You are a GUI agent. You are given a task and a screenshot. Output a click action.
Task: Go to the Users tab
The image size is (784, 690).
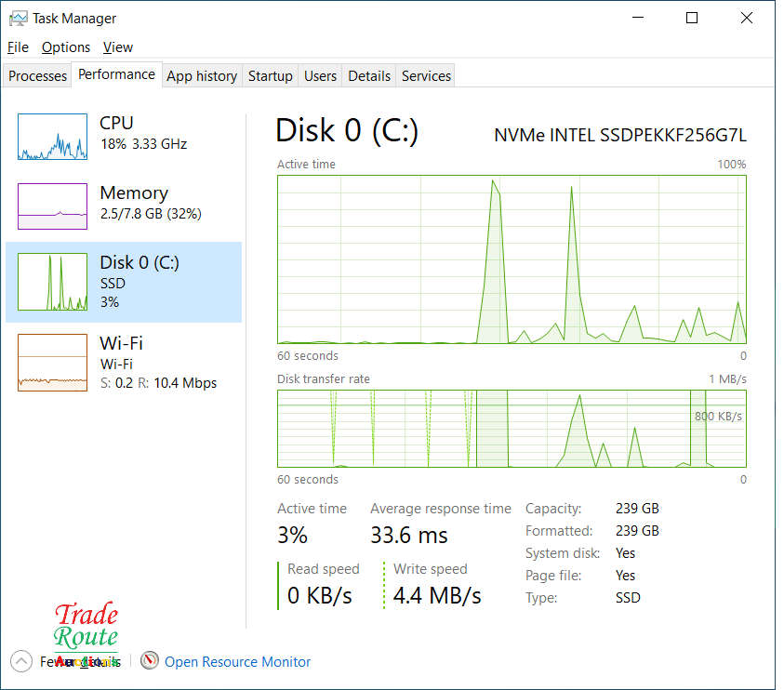tap(321, 76)
